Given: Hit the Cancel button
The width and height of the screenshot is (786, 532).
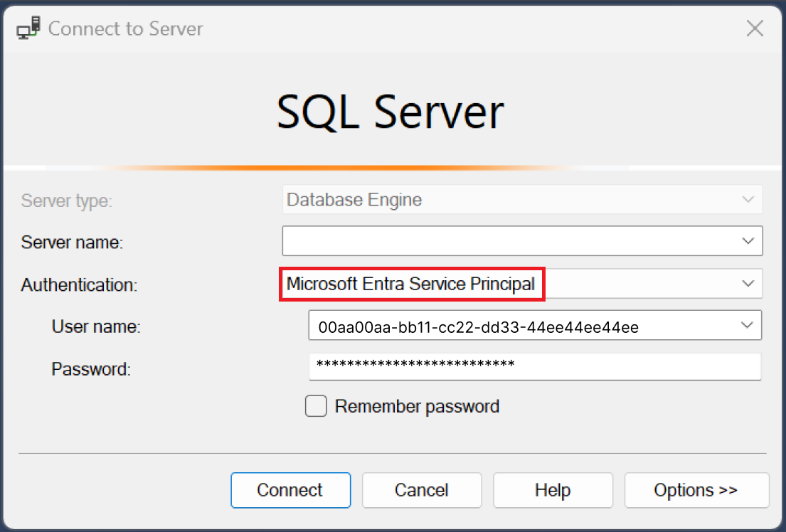Looking at the screenshot, I should tap(422, 491).
